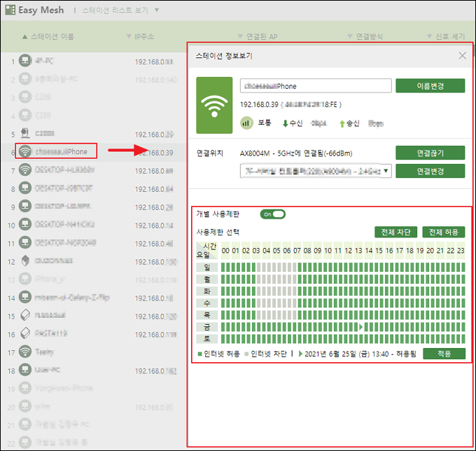
Task: Click the green Wi-Fi station thumbnail
Action: click(214, 105)
